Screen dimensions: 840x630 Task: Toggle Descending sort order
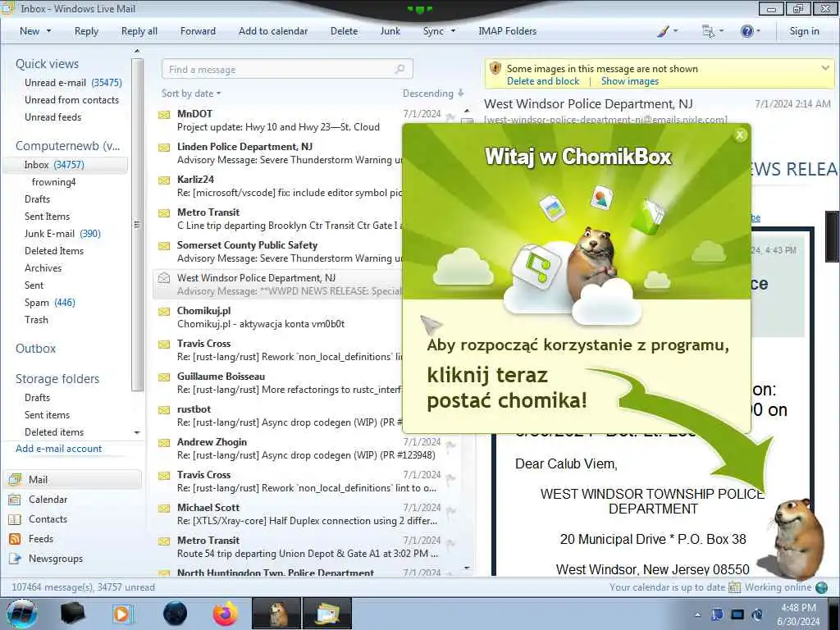point(433,94)
